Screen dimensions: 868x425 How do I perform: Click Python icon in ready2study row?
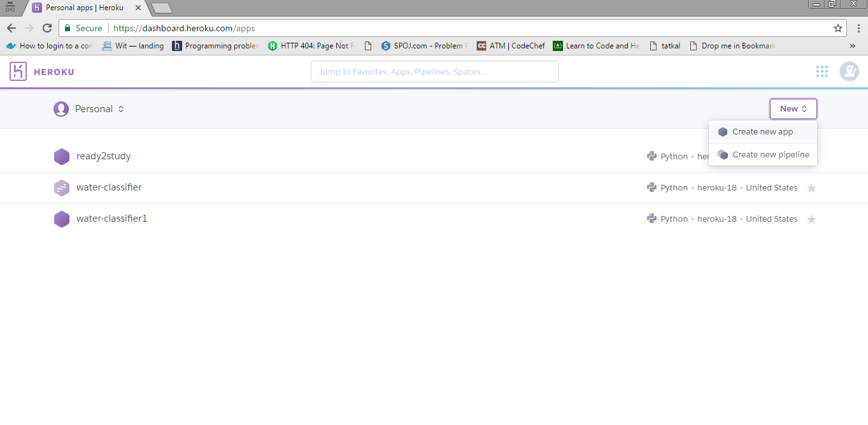pos(651,156)
